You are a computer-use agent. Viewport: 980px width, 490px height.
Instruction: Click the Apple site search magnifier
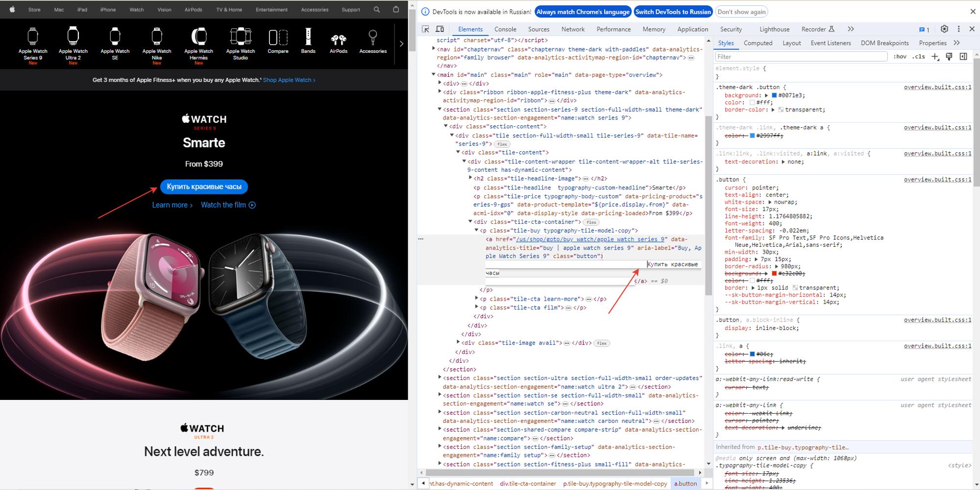point(376,9)
